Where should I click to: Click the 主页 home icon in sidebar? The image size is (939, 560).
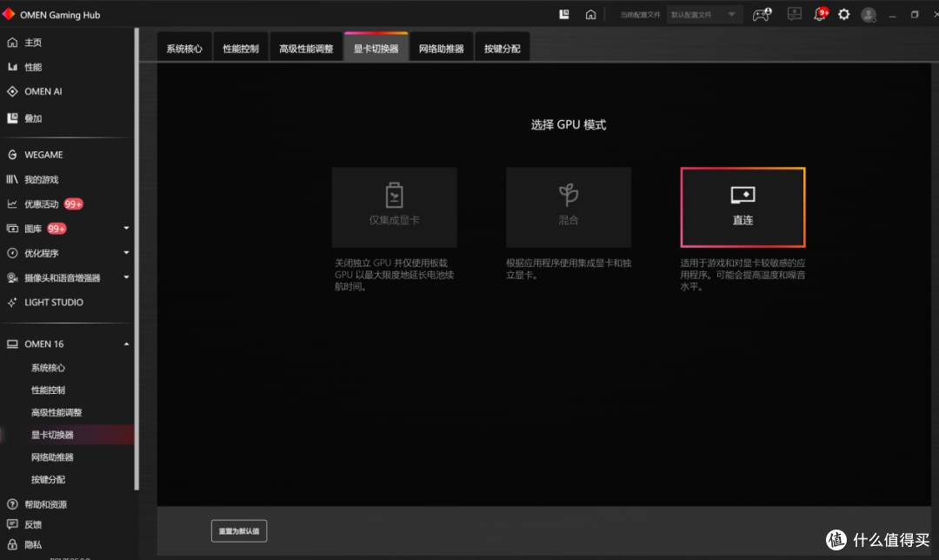(12, 43)
